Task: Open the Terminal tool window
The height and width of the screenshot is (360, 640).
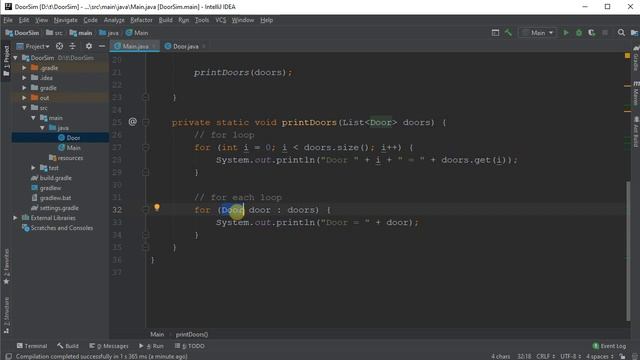Action: 32,346
